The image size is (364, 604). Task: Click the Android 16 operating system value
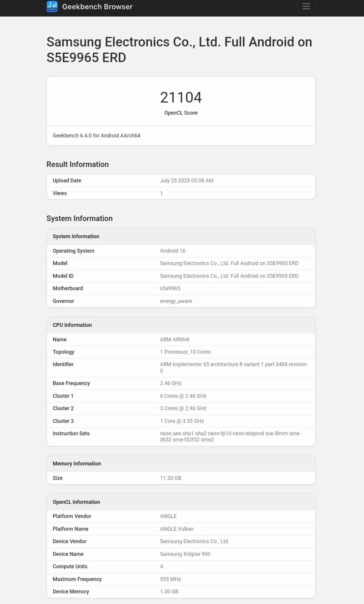point(173,251)
